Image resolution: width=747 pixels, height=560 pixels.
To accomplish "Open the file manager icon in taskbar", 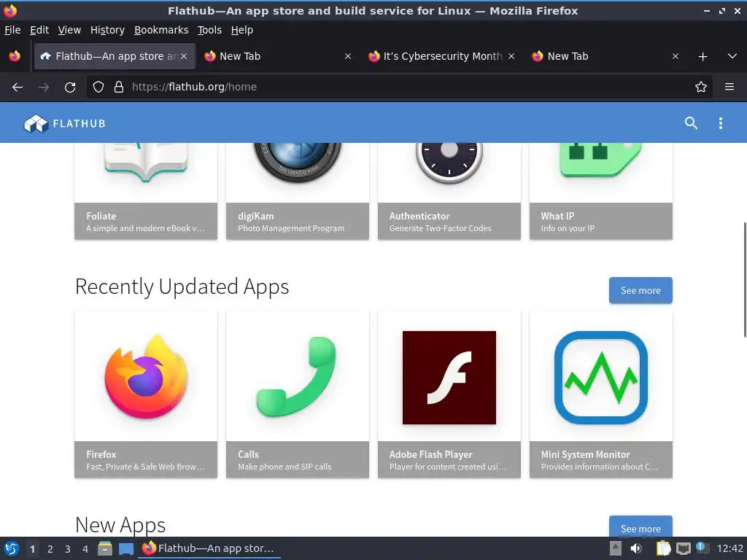I will pyautogui.click(x=105, y=548).
